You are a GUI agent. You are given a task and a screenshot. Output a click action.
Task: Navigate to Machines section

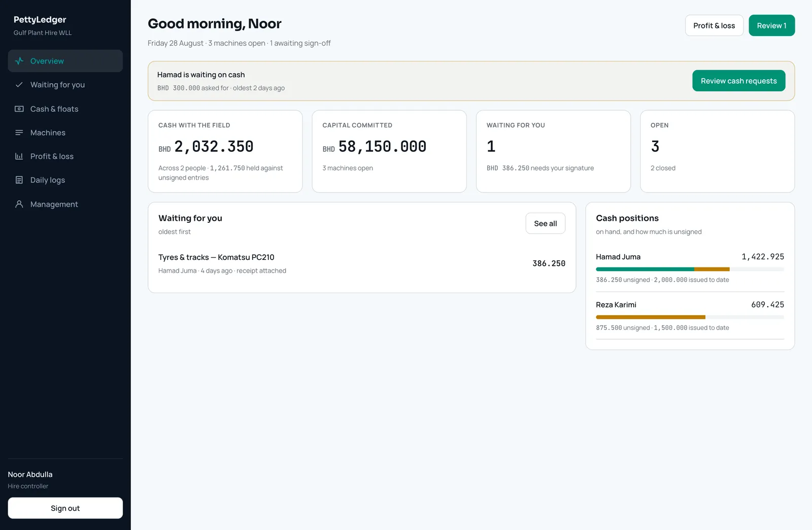(65, 132)
